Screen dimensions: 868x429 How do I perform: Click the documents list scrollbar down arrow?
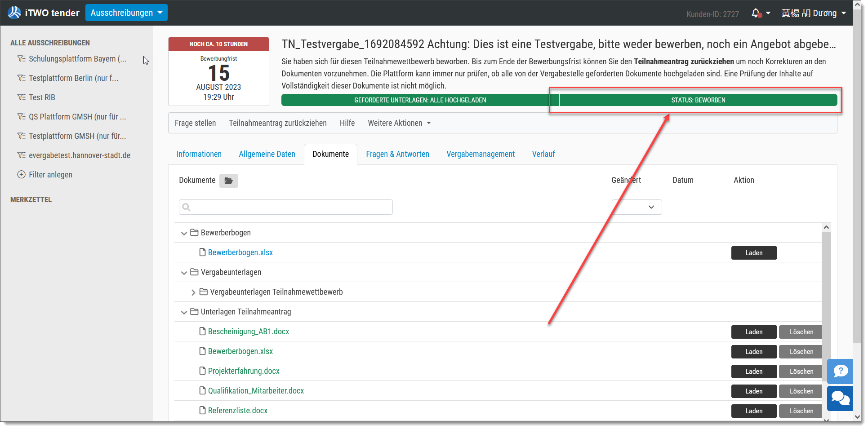pos(826,420)
